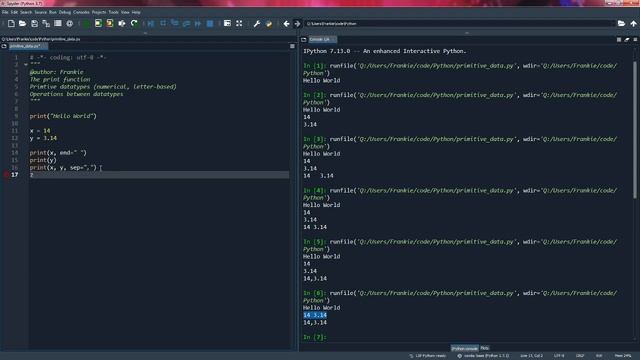Open the View menu
This screenshot has width=640, height=360.
tap(125, 12)
